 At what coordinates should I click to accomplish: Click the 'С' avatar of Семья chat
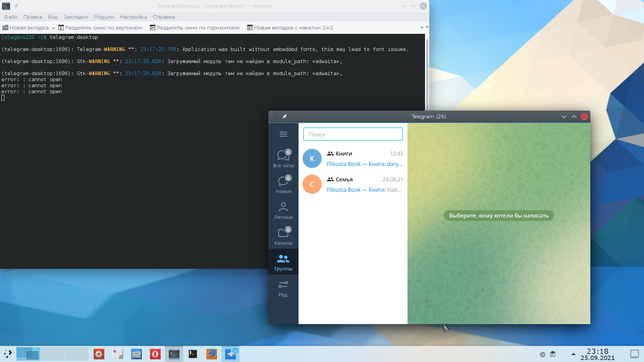coord(312,184)
